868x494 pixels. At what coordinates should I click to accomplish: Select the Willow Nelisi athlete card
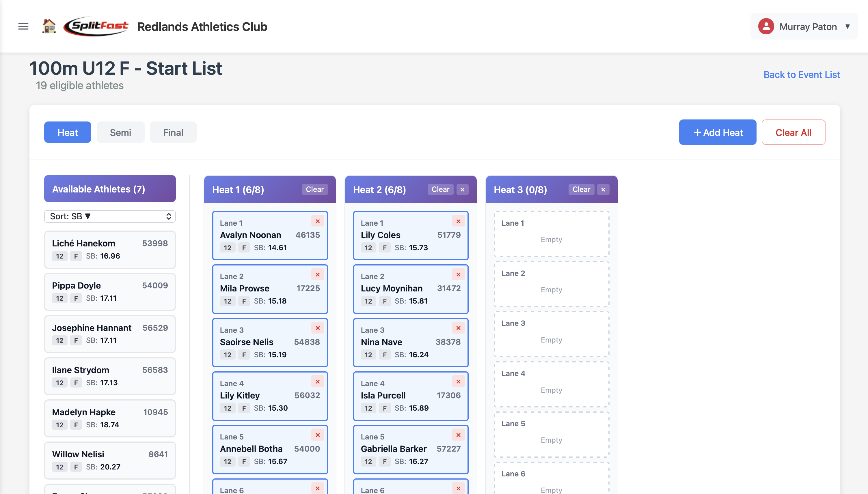(x=110, y=460)
